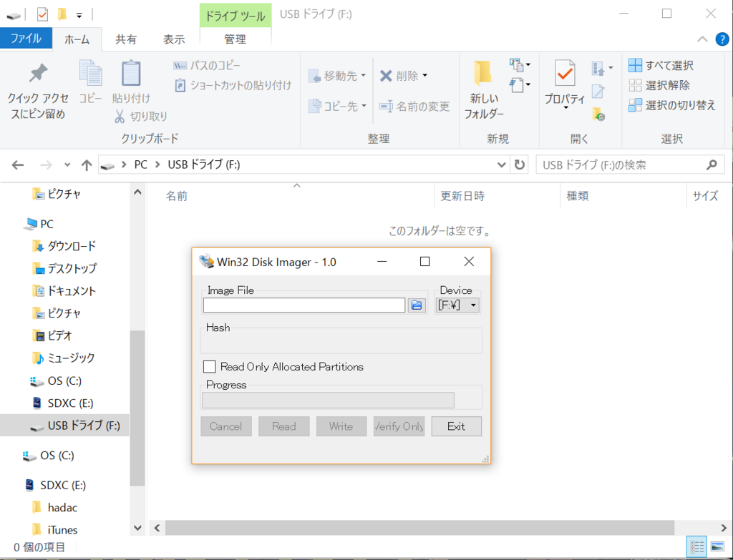Viewport: 733px width, 560px height.
Task: Open the customize quick access toolbar dropdown
Action: pos(79,16)
